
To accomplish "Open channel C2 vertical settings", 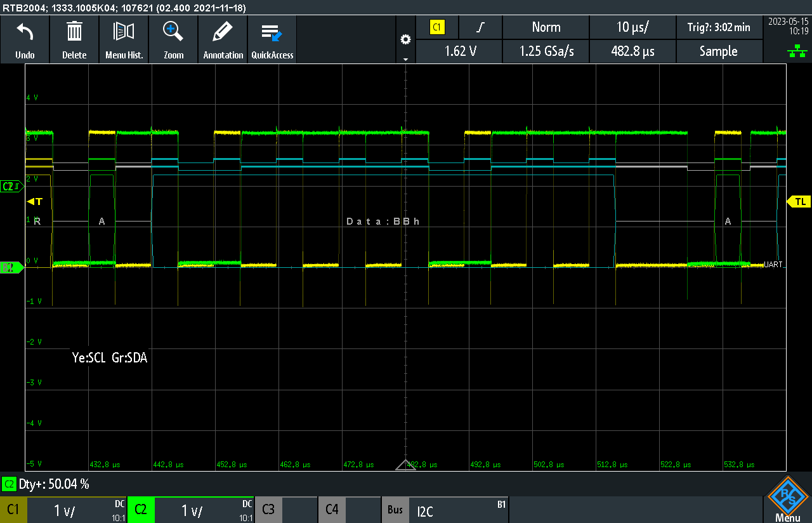I will pos(190,509).
